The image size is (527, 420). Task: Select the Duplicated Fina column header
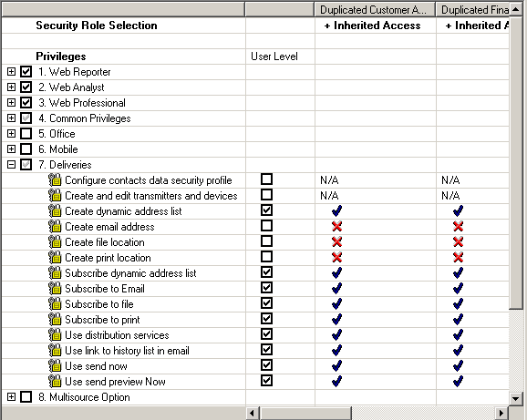tap(473, 10)
